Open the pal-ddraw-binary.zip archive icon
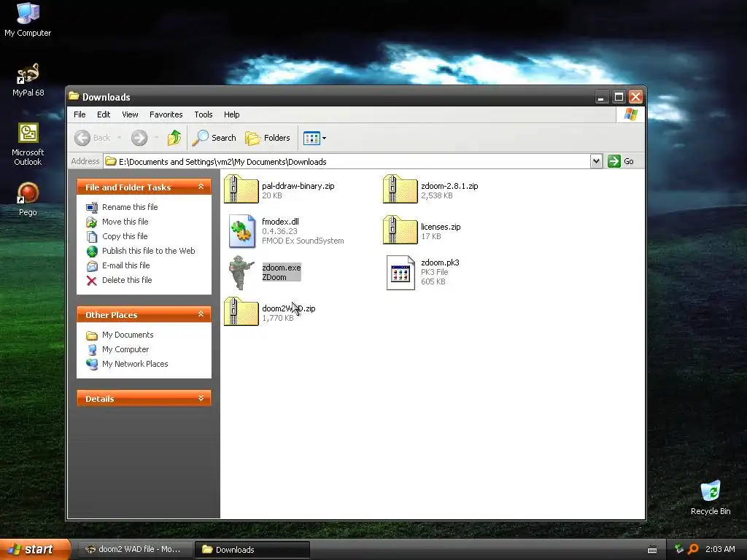 (x=241, y=189)
